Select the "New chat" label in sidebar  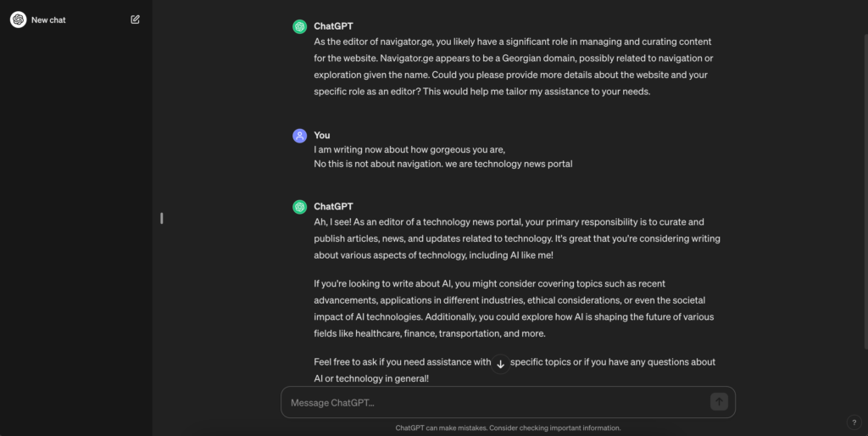coord(48,20)
